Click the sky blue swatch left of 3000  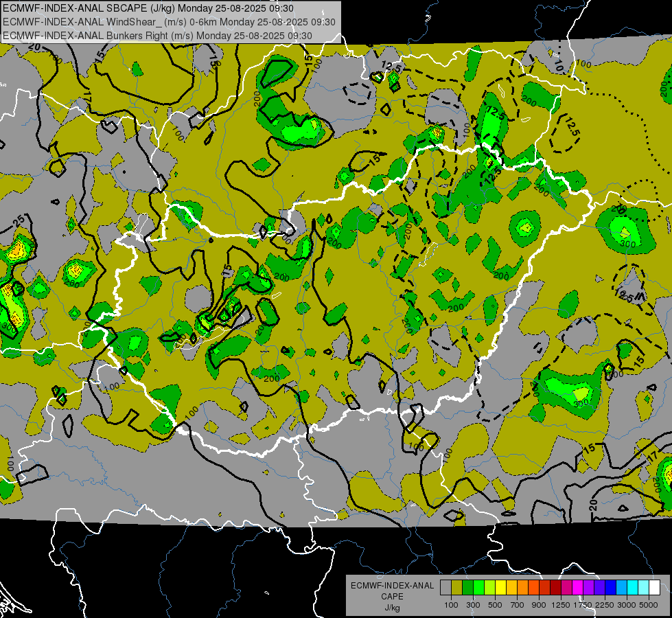click(x=621, y=588)
